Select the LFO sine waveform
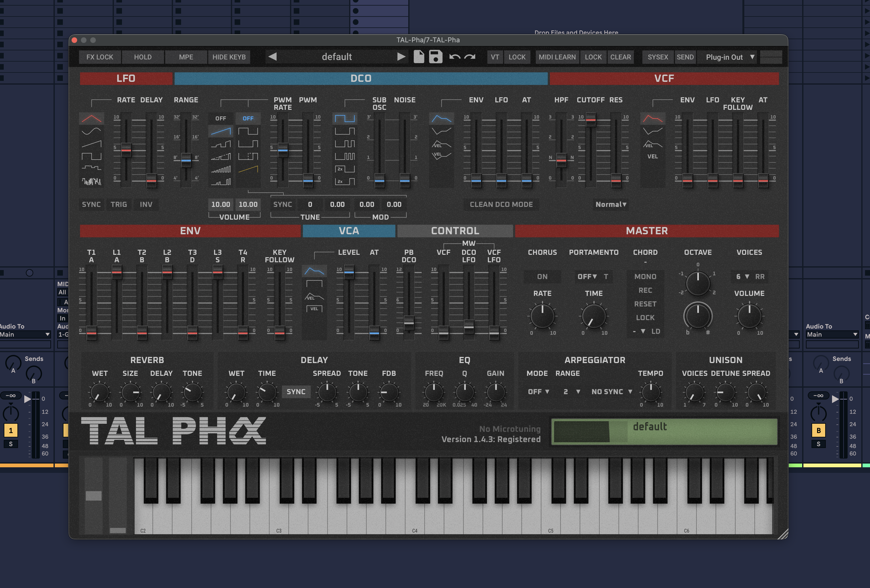Viewport: 870px width, 588px height. [91, 131]
